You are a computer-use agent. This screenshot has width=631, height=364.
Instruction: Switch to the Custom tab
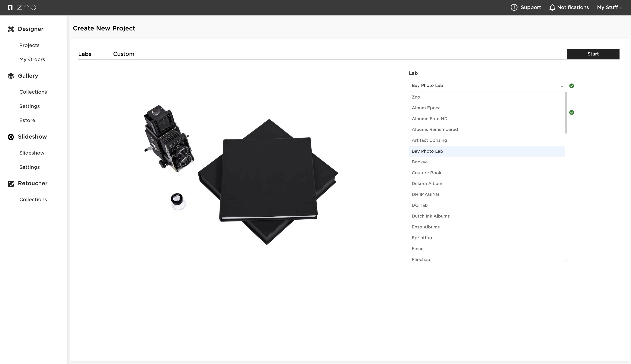pos(124,54)
